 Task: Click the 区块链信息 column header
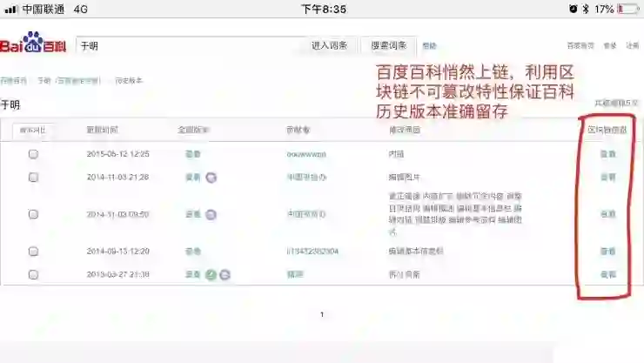(x=607, y=130)
